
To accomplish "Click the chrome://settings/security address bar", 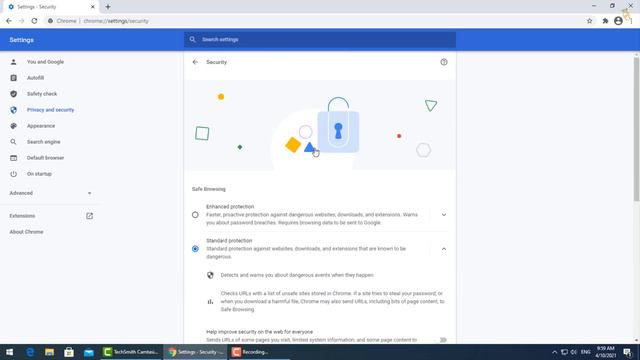I will coord(116,21).
